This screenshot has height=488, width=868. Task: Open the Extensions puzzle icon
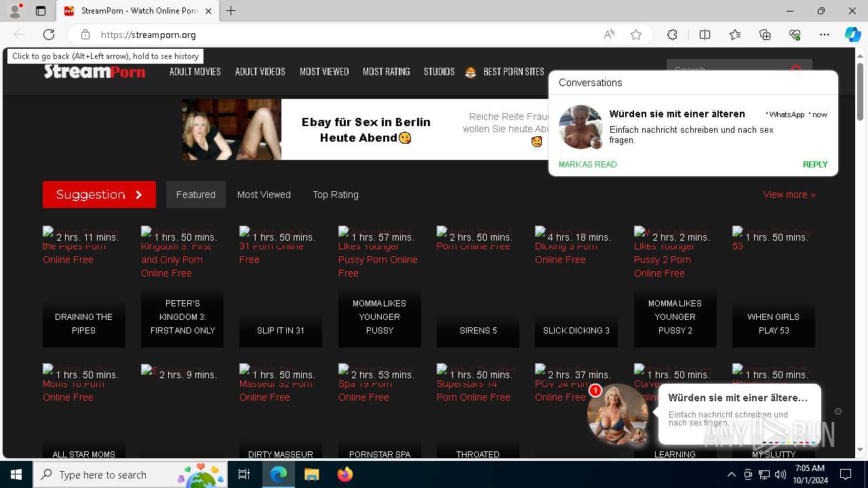pos(672,35)
